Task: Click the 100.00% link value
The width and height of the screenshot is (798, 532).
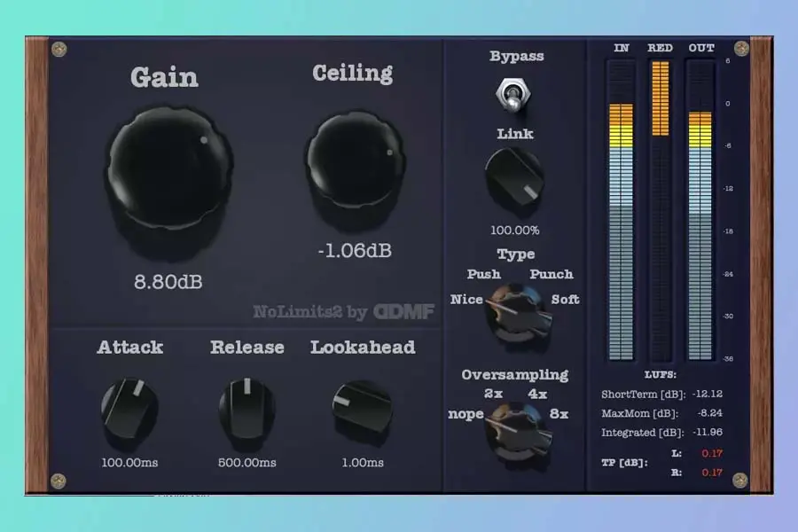Action: click(514, 231)
